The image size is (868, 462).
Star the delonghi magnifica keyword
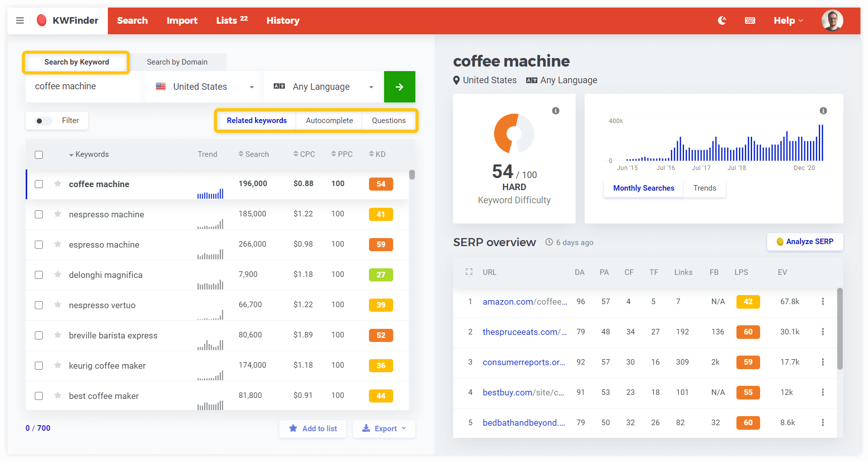[58, 274]
